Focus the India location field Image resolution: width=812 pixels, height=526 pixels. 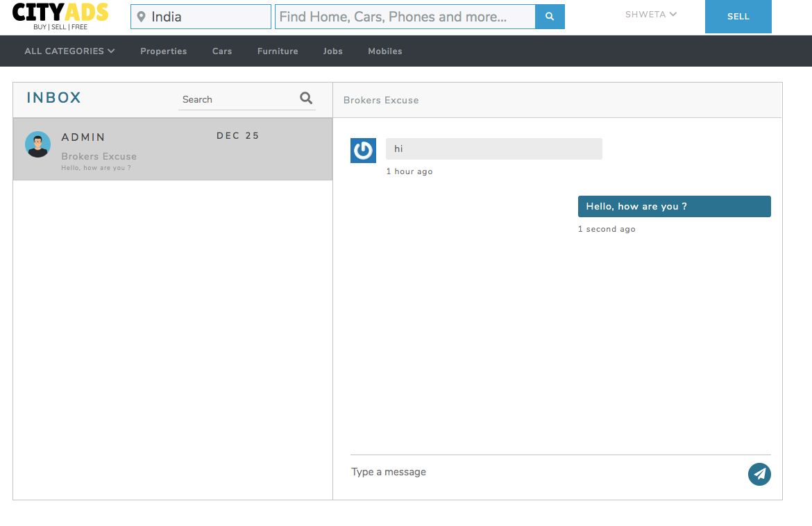click(201, 17)
